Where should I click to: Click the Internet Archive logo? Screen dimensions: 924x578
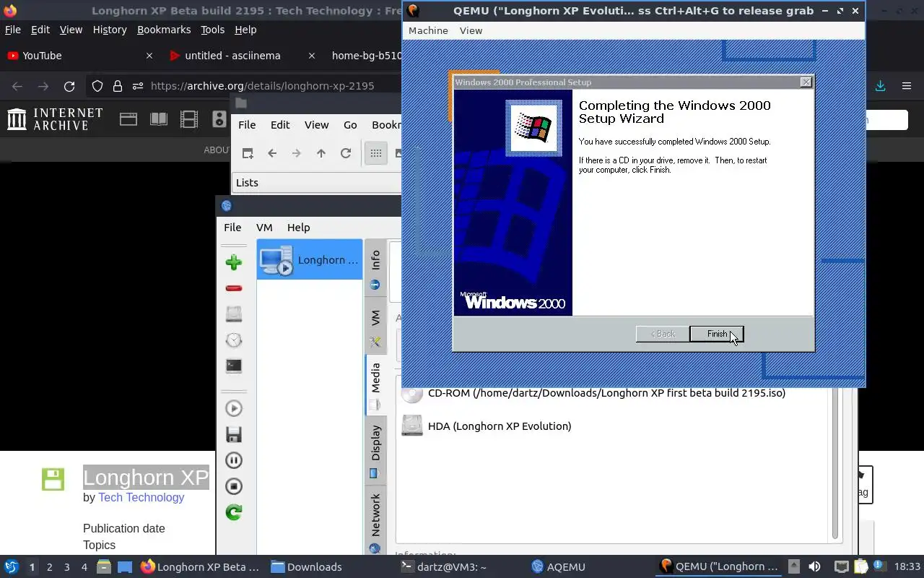tap(55, 119)
